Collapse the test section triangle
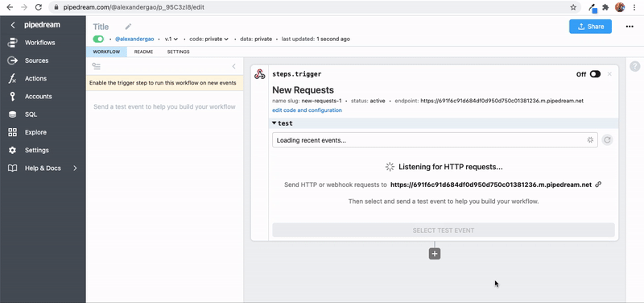Screen dimensions: 644x303 275,123
